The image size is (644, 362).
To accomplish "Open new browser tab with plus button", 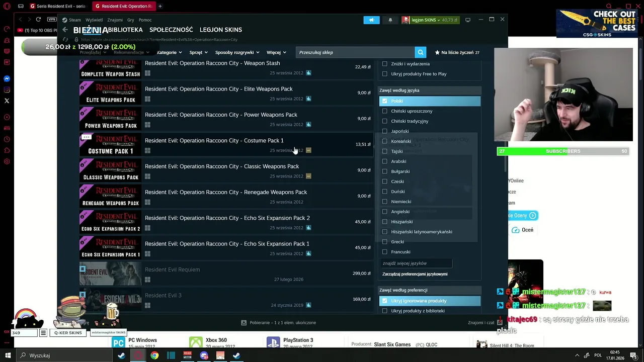I will [x=160, y=6].
